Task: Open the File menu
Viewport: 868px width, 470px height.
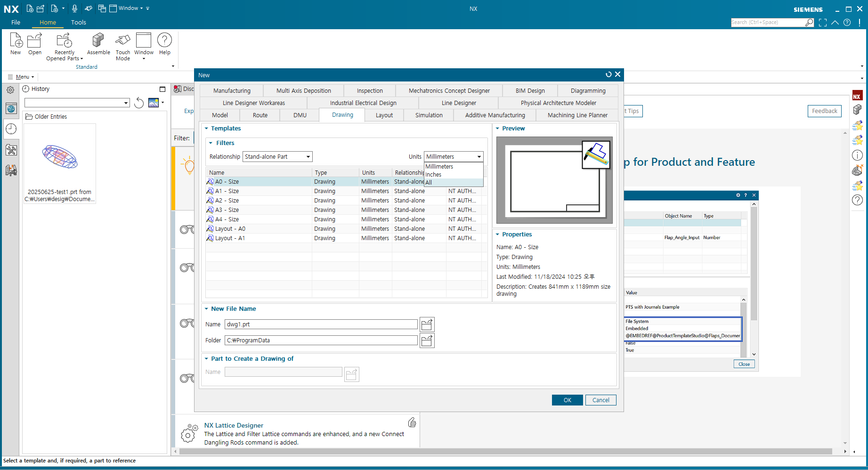Action: coord(16,22)
